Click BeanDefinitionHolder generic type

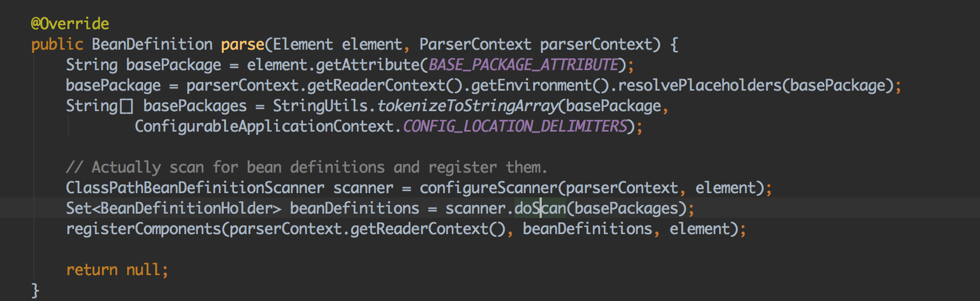(x=187, y=208)
